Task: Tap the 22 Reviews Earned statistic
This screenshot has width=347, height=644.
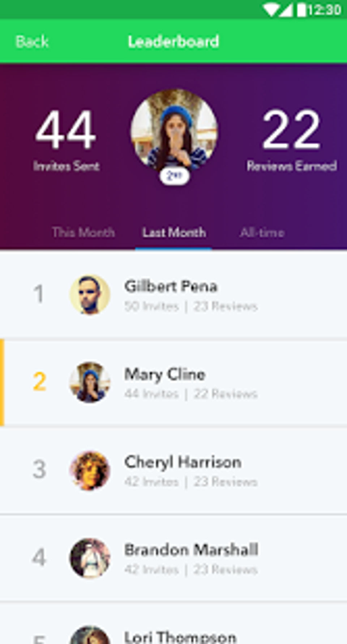Action: [292, 140]
